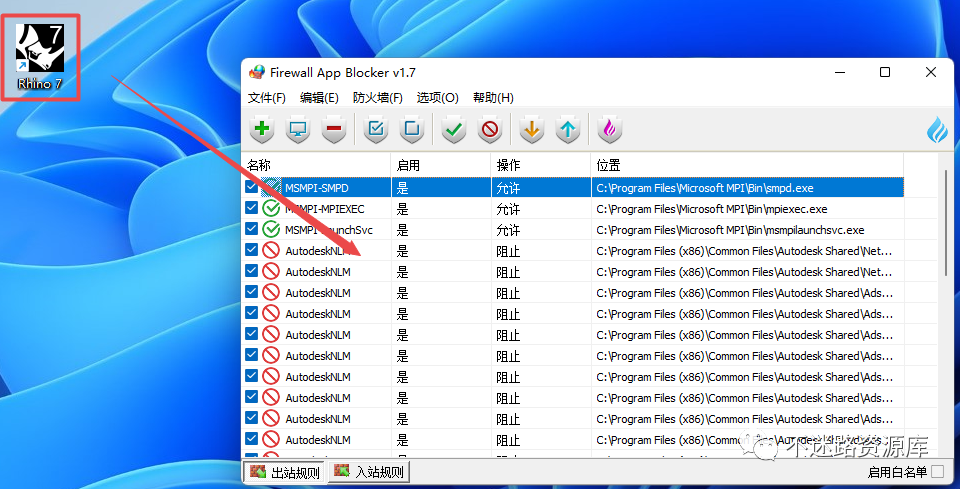Image resolution: width=960 pixels, height=489 pixels.
Task: Click the Check All toolbar icon
Action: point(376,129)
